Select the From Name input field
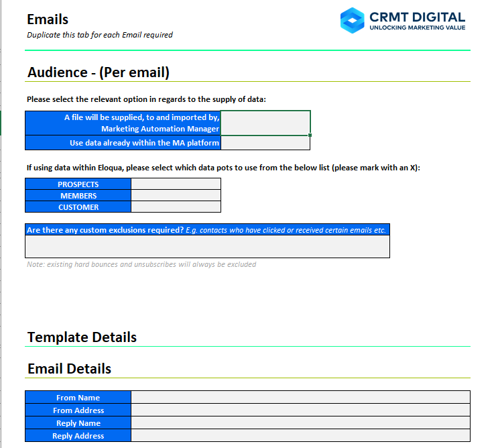 (300, 397)
